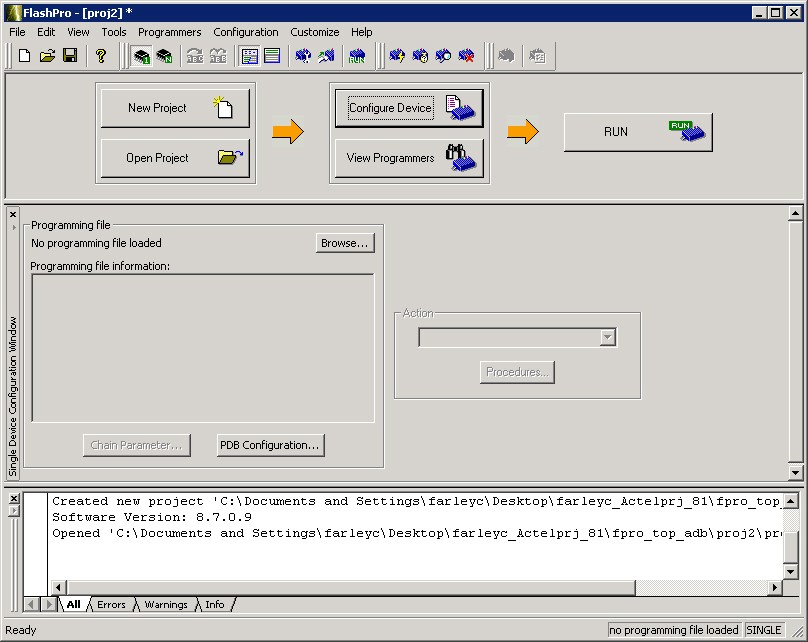Close the log window pane
Image resolution: width=808 pixels, height=642 pixels.
click(14, 498)
